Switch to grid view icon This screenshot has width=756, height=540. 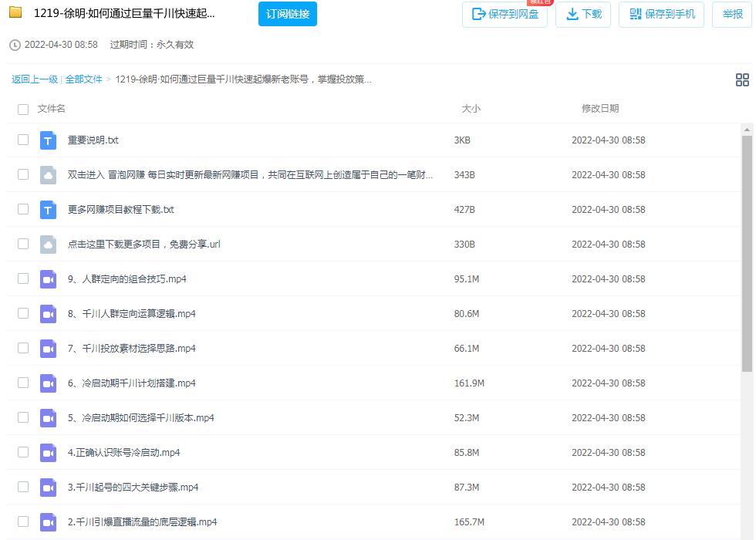pos(742,79)
